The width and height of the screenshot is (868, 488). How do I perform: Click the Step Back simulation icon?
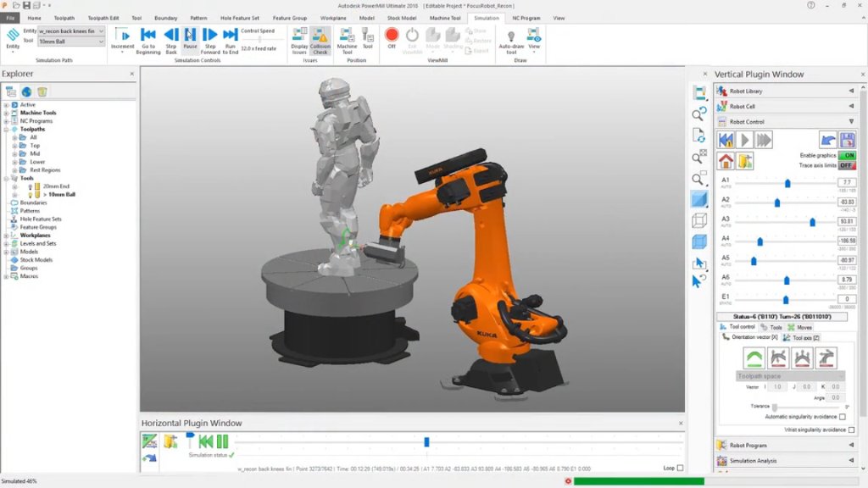[x=171, y=36]
